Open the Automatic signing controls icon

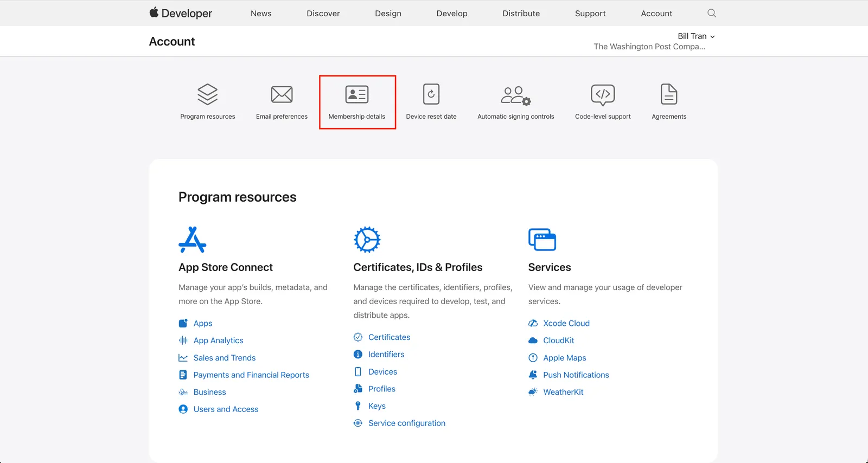[x=516, y=95]
